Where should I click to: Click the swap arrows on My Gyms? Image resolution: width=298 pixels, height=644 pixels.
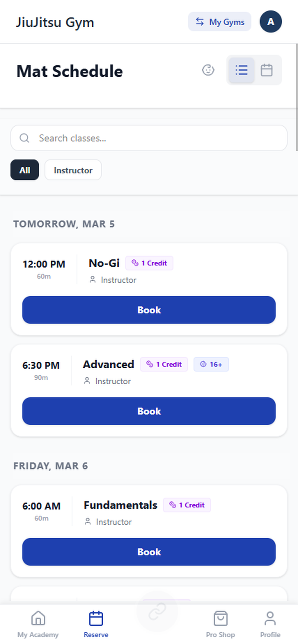200,22
